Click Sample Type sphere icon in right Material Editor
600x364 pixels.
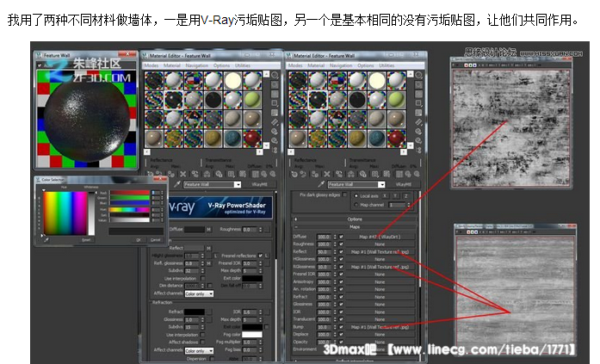pyautogui.click(x=418, y=75)
